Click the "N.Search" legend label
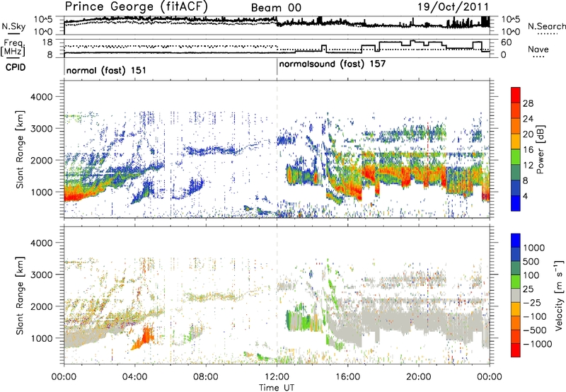The height and width of the screenshot is (392, 566). click(x=546, y=26)
